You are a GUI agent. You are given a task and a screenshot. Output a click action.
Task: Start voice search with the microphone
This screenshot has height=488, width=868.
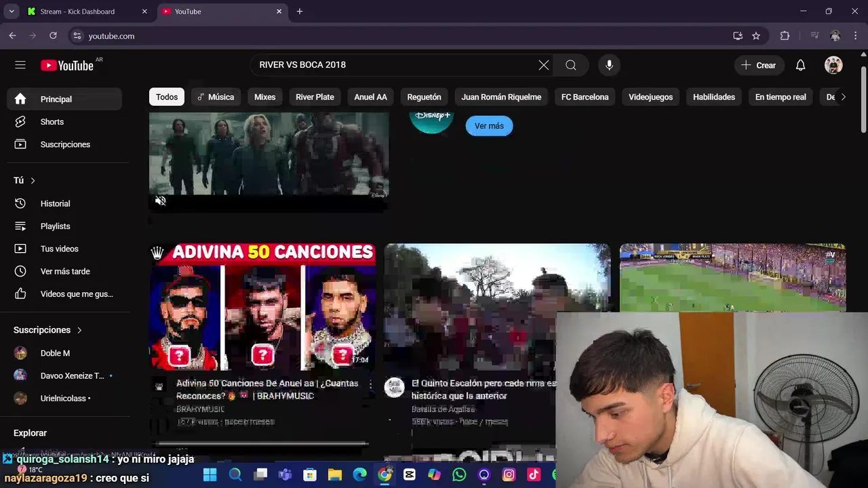pos(609,65)
